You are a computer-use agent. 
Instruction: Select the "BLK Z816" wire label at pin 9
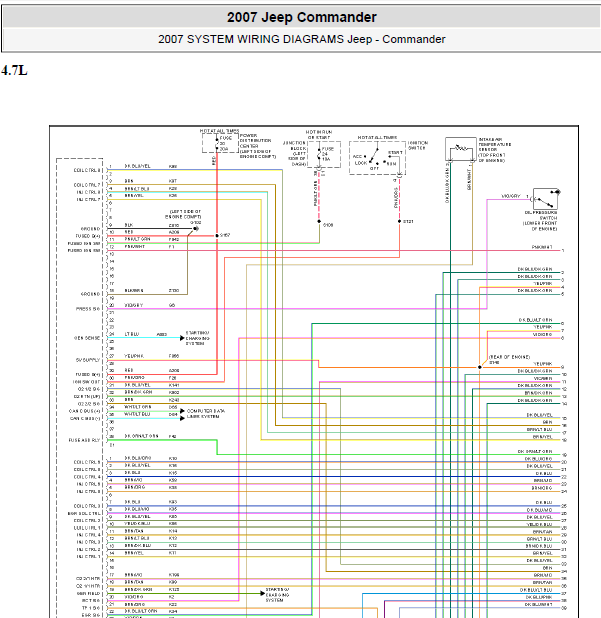tap(152, 225)
